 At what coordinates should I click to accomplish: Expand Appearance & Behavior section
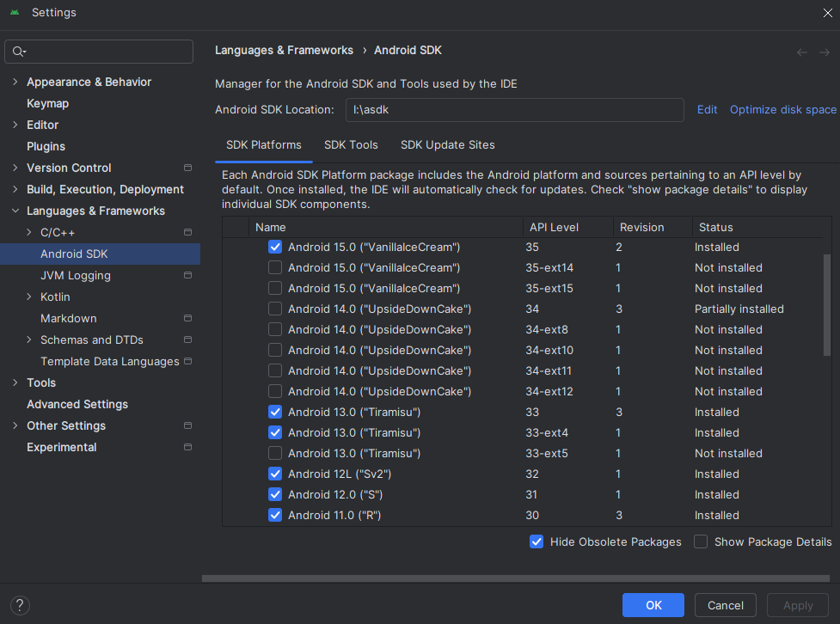pos(15,82)
